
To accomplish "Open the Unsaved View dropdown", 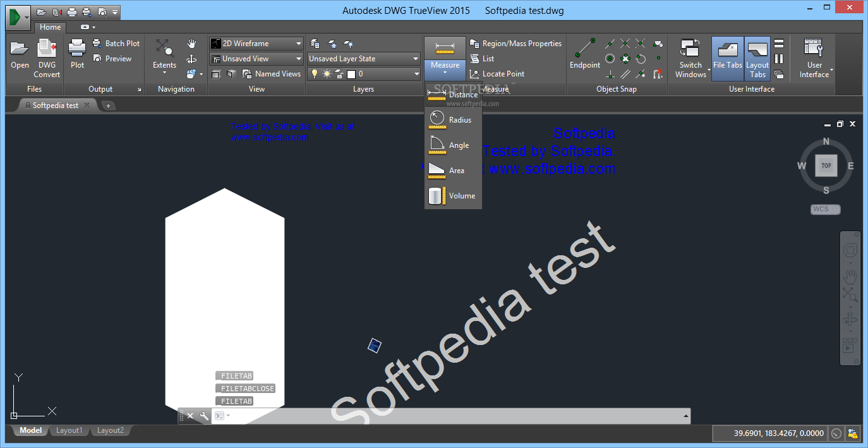I will pos(256,59).
